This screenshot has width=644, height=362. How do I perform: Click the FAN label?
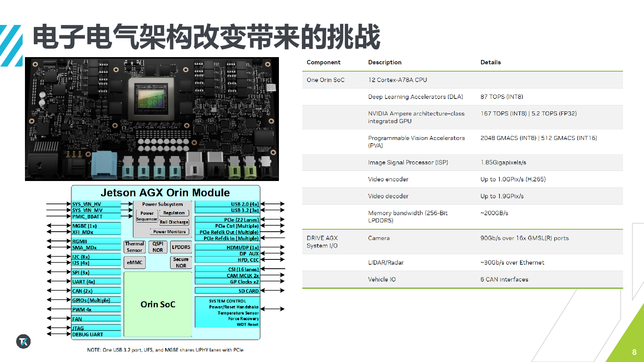[x=77, y=319]
